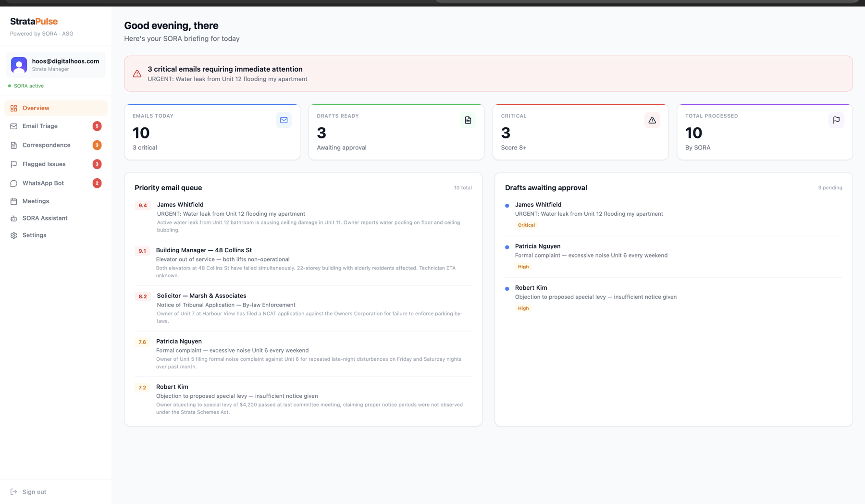Click the envelope icon on Emails Today card

[284, 120]
